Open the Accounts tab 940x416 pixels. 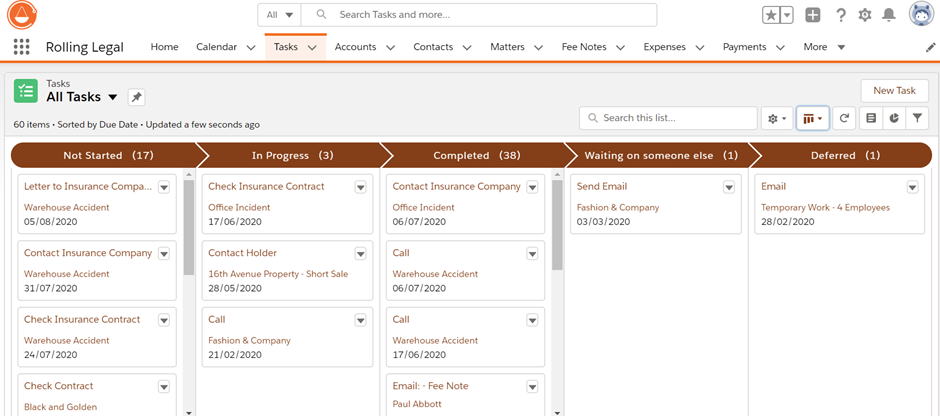coord(355,47)
